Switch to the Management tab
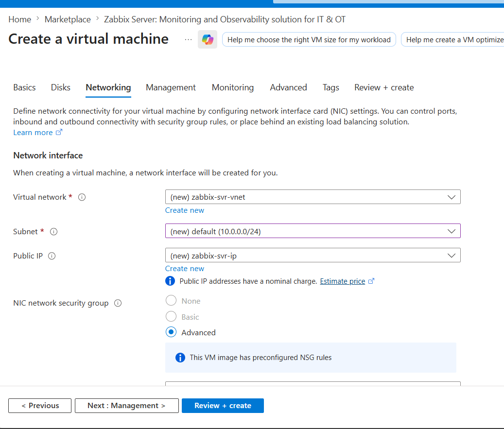The height and width of the screenshot is (429, 504). [171, 87]
